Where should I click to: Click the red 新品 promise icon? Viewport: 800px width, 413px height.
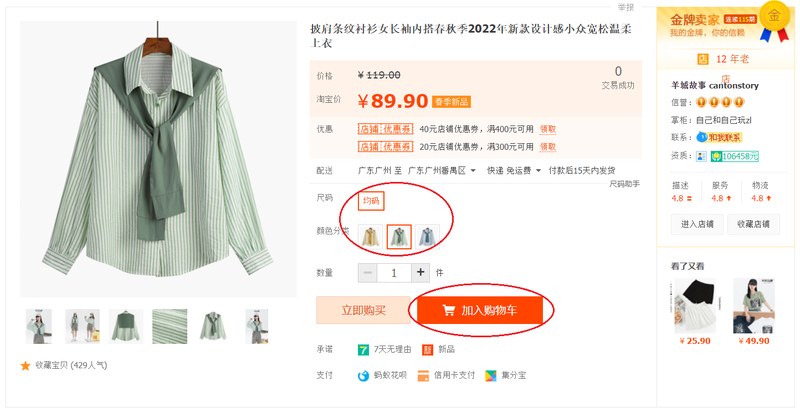pos(428,349)
